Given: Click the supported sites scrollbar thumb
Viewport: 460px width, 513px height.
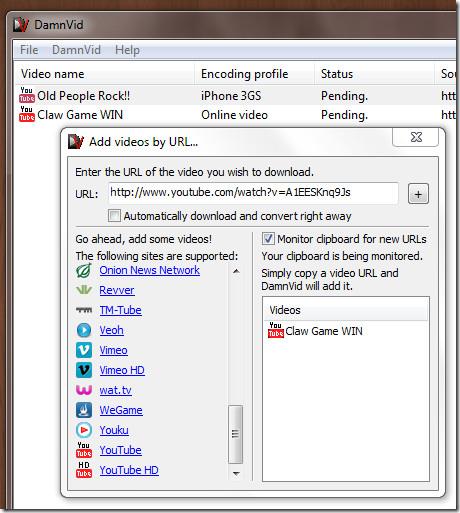Looking at the screenshot, I should coord(236,434).
